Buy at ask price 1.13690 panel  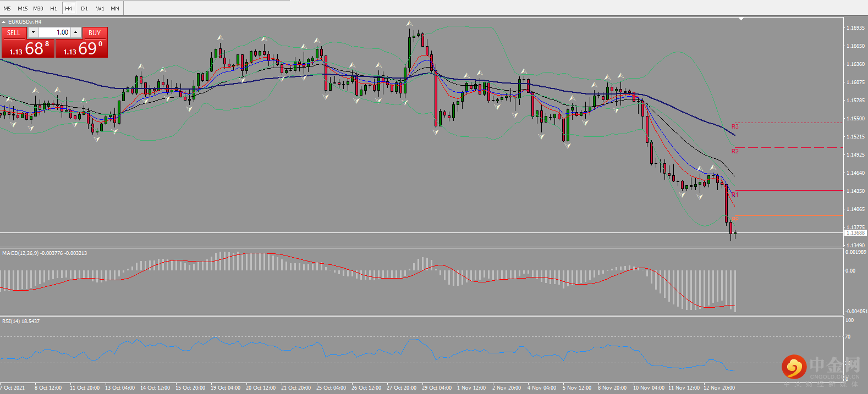pos(81,48)
